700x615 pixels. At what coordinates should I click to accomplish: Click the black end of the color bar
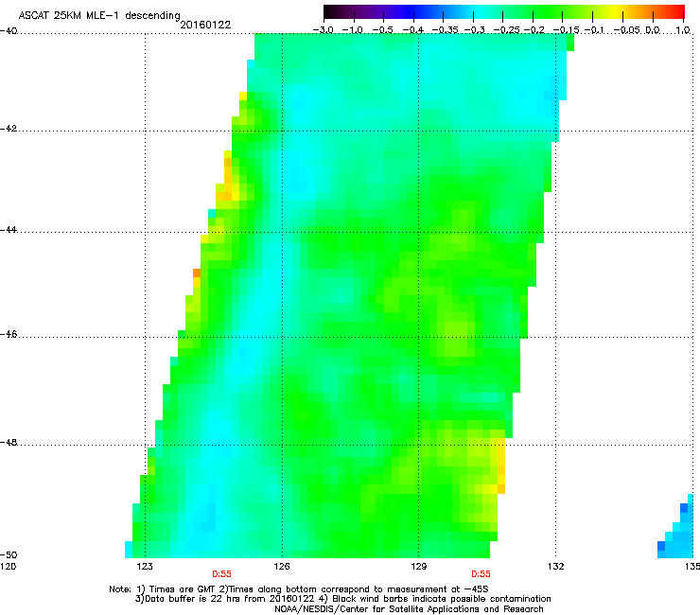tap(328, 12)
